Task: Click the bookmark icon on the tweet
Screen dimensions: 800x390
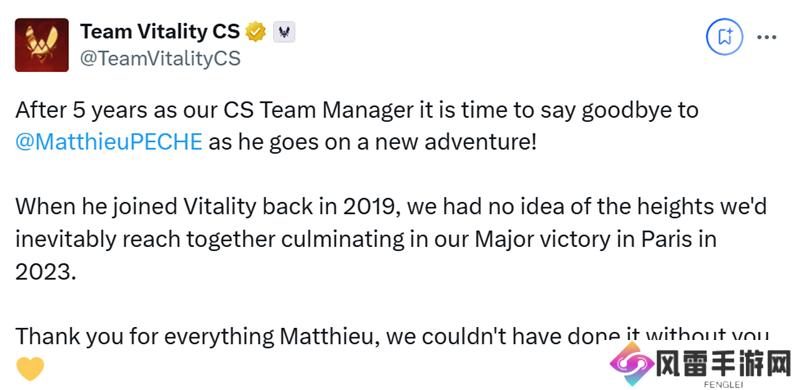Action: point(724,37)
